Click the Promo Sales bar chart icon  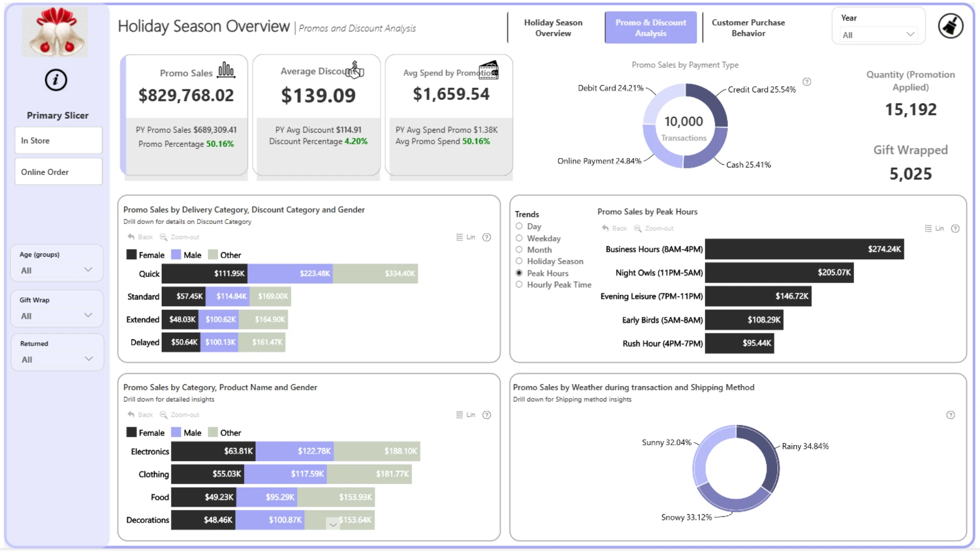pyautogui.click(x=226, y=70)
